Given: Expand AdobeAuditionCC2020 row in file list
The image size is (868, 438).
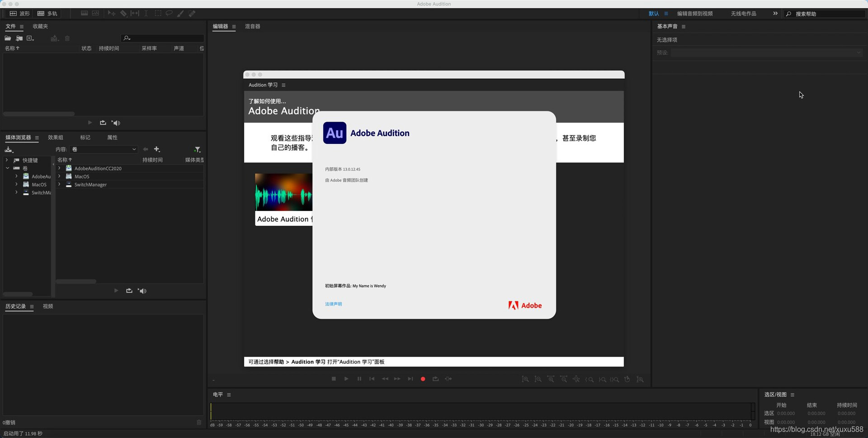Looking at the screenshot, I should (59, 168).
